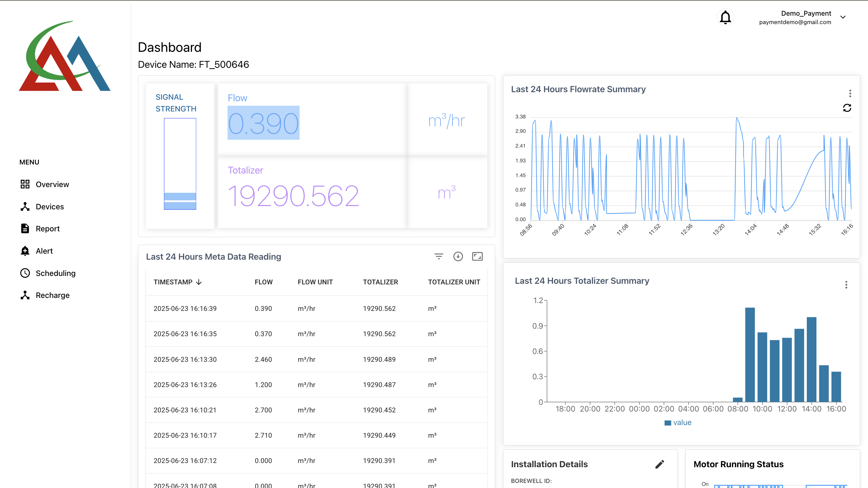The width and height of the screenshot is (868, 488).
Task: Open the notifications bell icon
Action: 725,17
